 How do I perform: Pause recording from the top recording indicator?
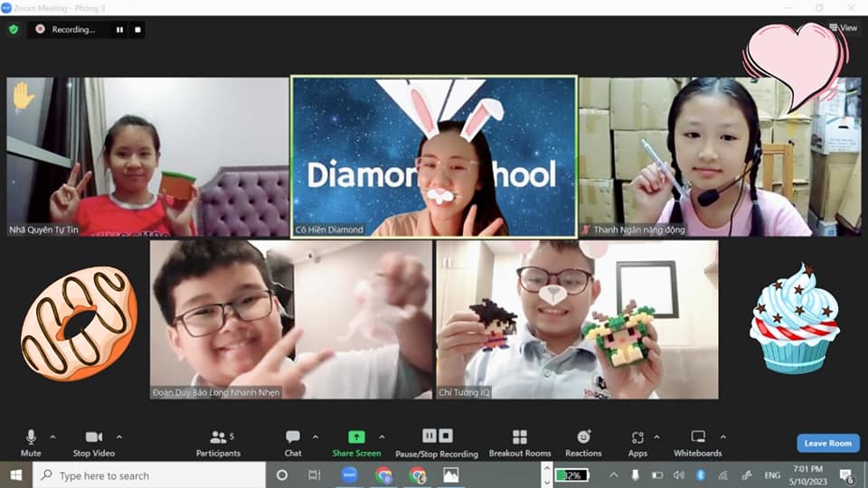pos(119,30)
